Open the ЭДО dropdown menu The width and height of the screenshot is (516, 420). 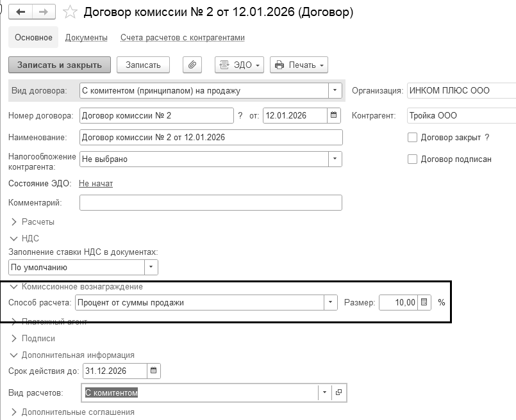[x=239, y=65]
